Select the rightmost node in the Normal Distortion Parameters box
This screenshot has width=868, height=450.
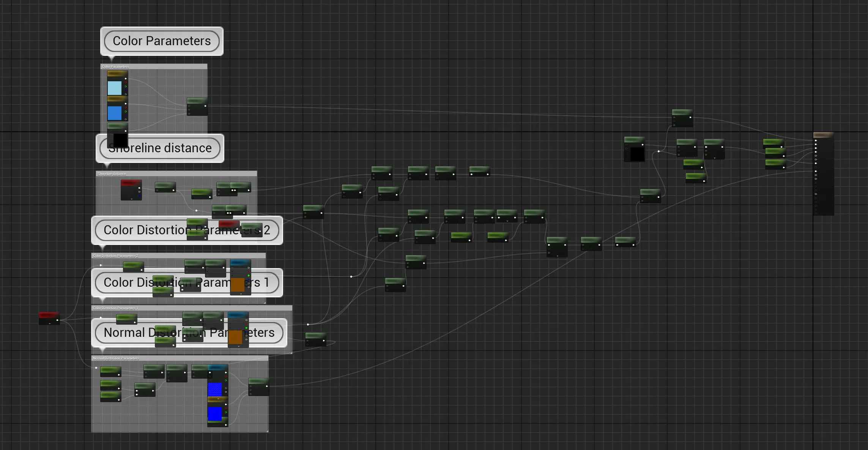(x=259, y=387)
